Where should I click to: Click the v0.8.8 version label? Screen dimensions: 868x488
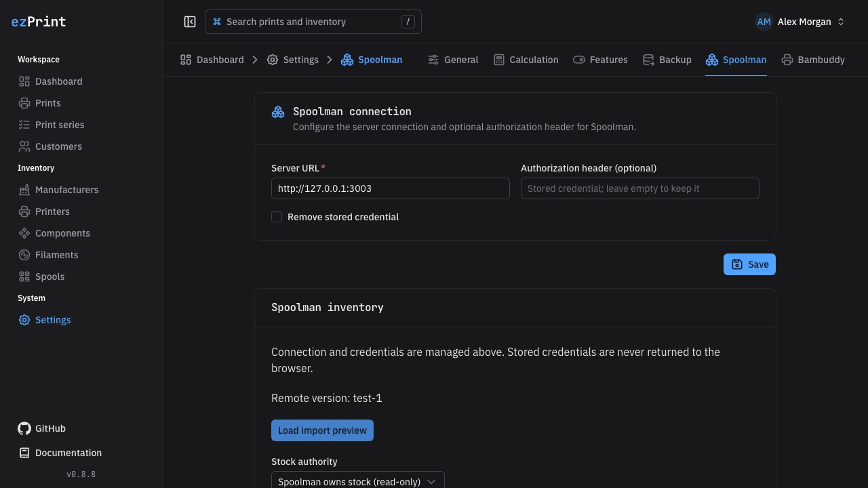(x=81, y=474)
